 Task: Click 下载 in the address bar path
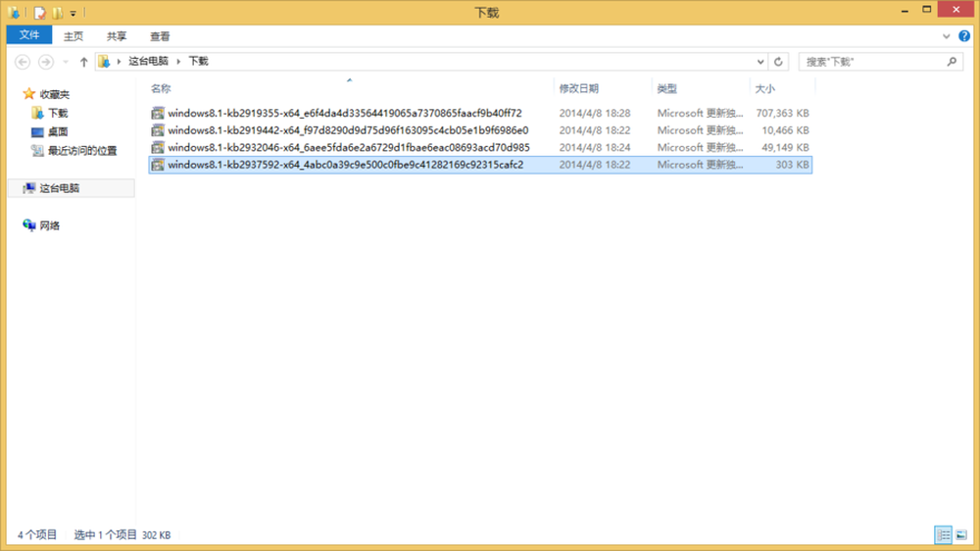pos(199,61)
